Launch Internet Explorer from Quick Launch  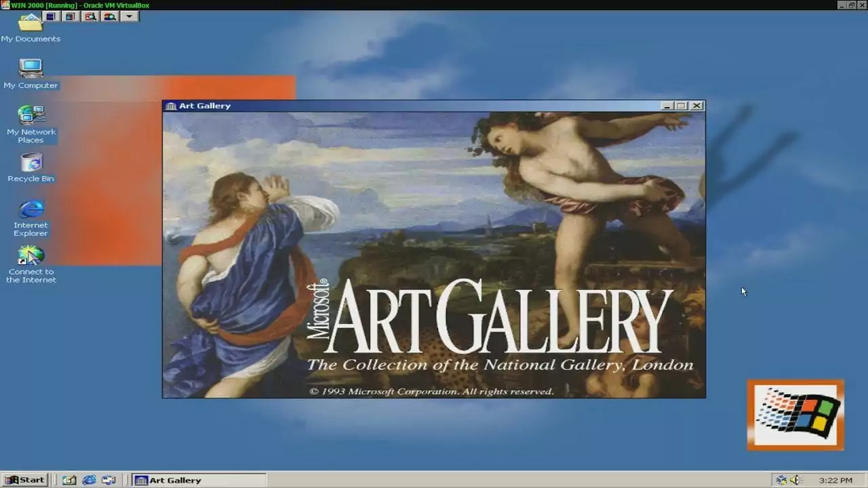coord(89,480)
